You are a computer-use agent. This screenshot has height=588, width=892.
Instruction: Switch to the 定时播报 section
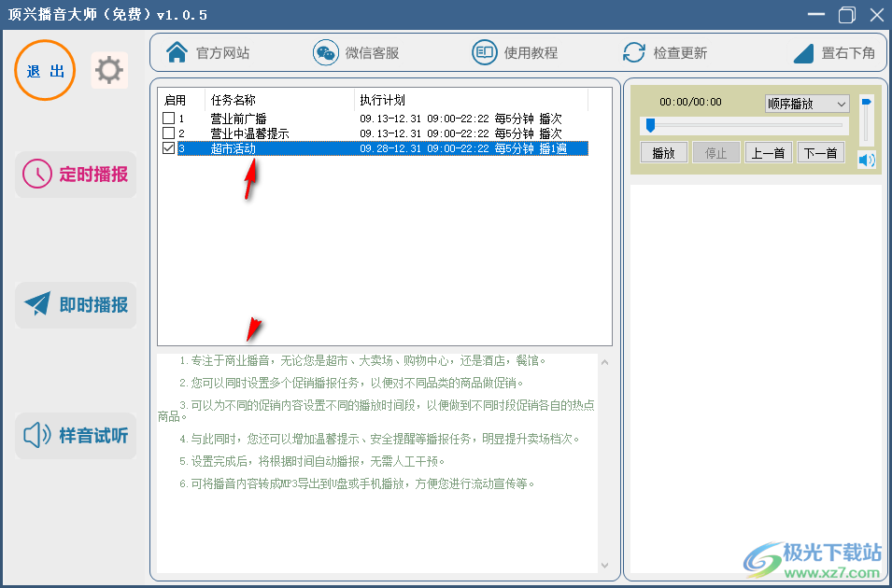pos(75,175)
